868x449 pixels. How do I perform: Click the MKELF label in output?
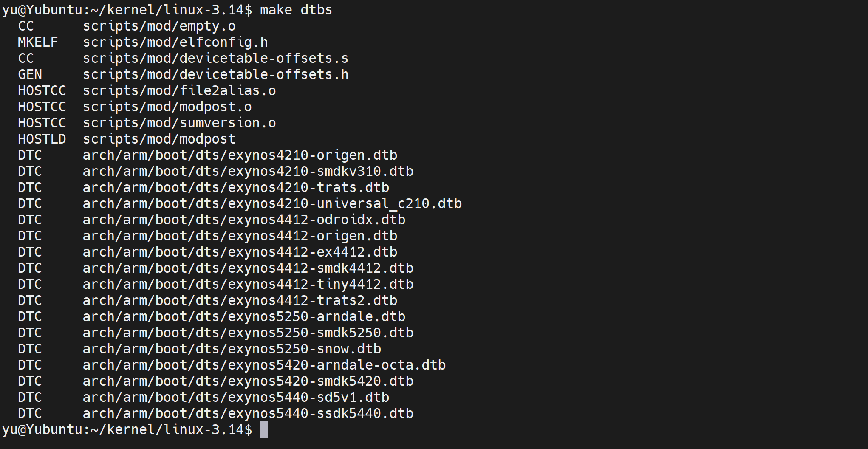point(38,42)
